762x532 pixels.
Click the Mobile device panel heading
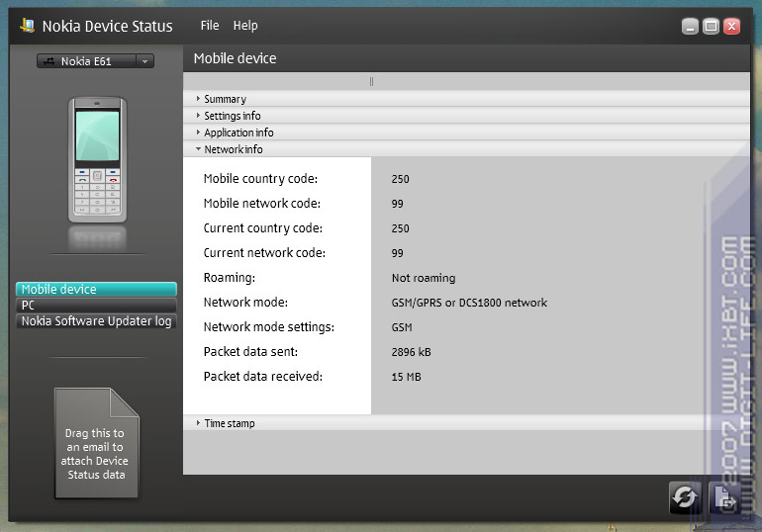pos(236,58)
